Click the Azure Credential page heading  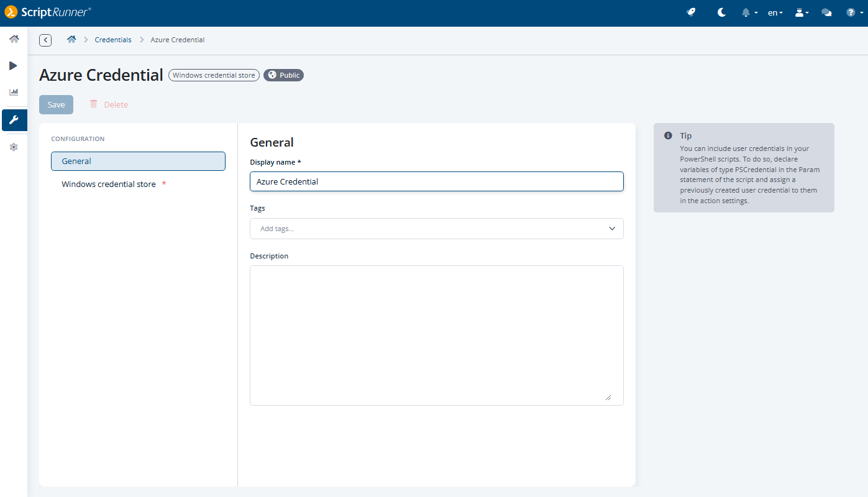pyautogui.click(x=101, y=75)
